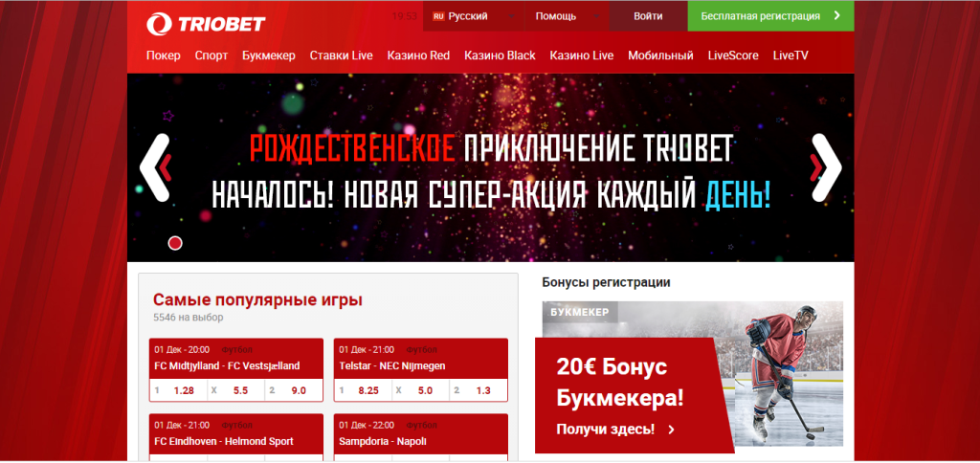Click the 19:53 clock text
The height and width of the screenshot is (463, 980).
(x=405, y=16)
